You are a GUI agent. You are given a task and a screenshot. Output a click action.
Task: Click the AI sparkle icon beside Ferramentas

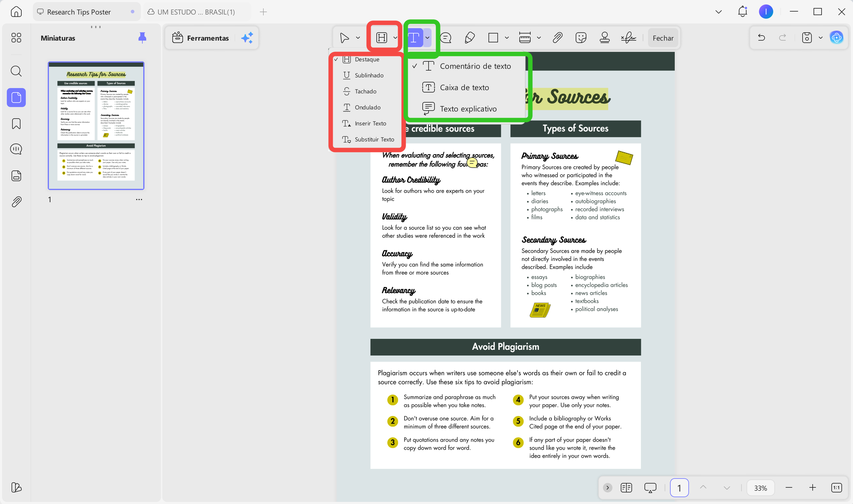247,38
